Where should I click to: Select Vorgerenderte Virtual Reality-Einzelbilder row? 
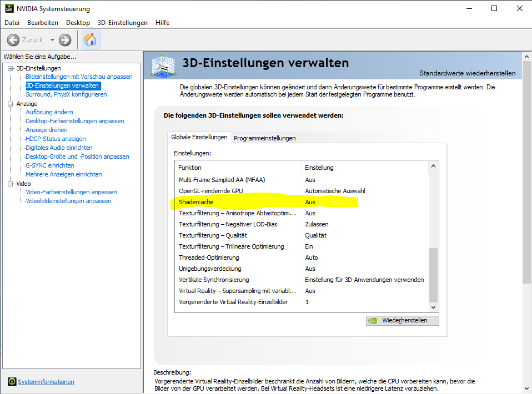[x=302, y=302]
